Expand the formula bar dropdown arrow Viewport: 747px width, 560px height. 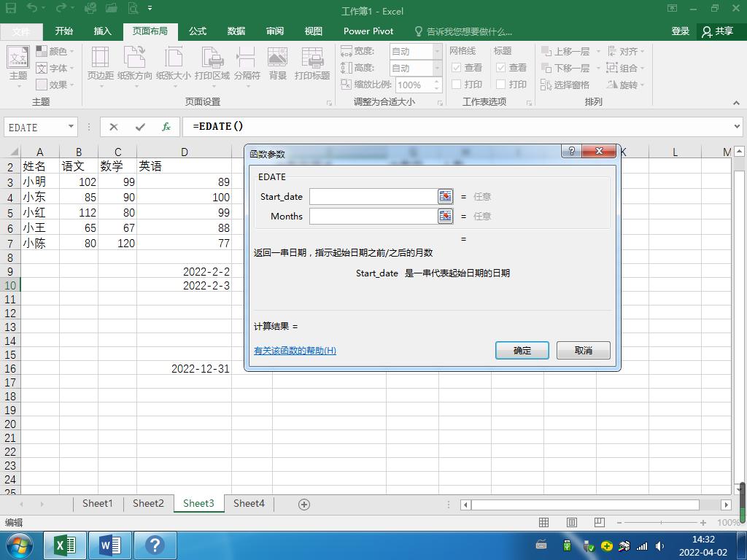[736, 127]
